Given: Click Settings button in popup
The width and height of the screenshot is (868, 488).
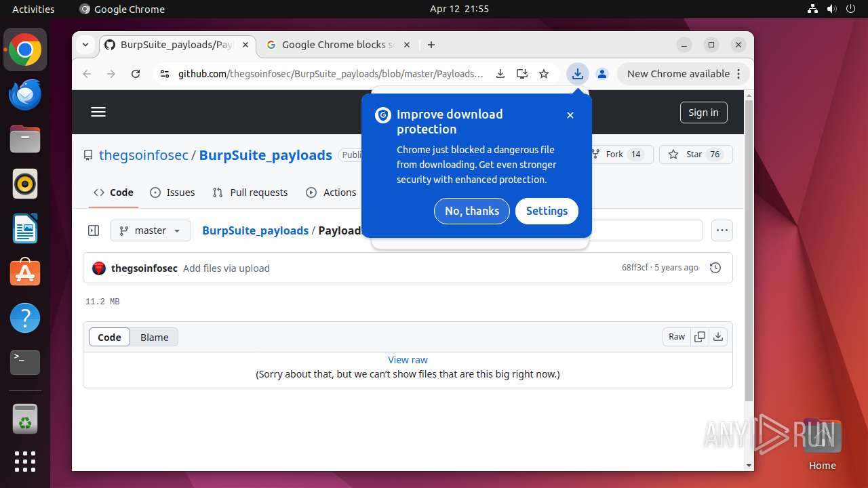Looking at the screenshot, I should 547,211.
